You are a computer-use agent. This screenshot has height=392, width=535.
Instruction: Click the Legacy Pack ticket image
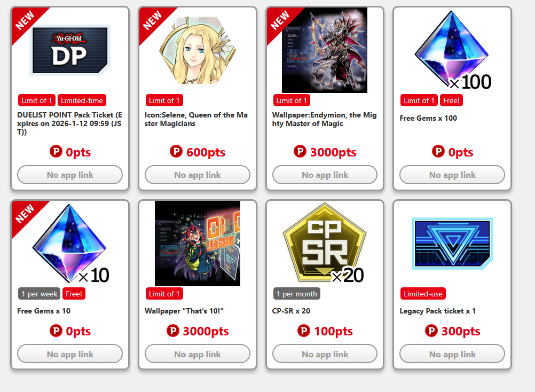(452, 244)
